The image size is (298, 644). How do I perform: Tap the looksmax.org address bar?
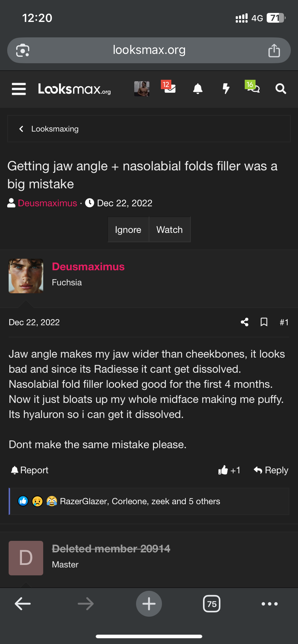coord(149,50)
